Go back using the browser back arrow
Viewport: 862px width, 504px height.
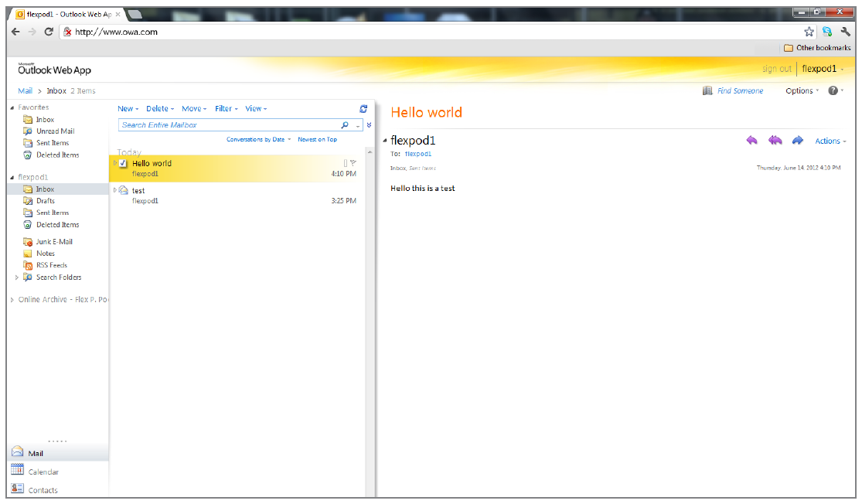click(15, 32)
